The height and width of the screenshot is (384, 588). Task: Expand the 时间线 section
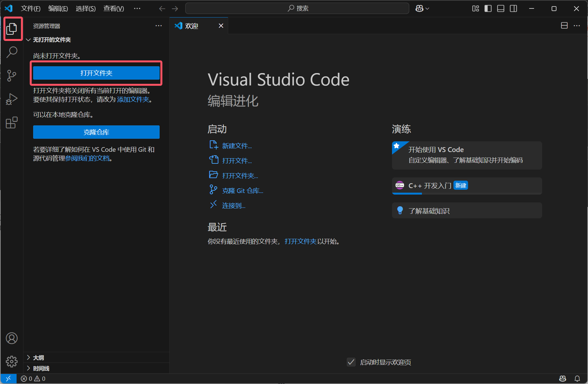(x=96, y=368)
